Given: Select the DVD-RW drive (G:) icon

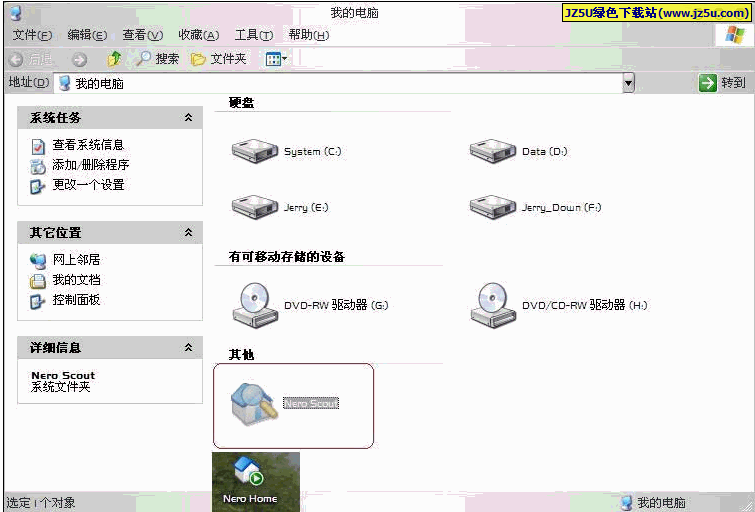Looking at the screenshot, I should click(x=255, y=305).
